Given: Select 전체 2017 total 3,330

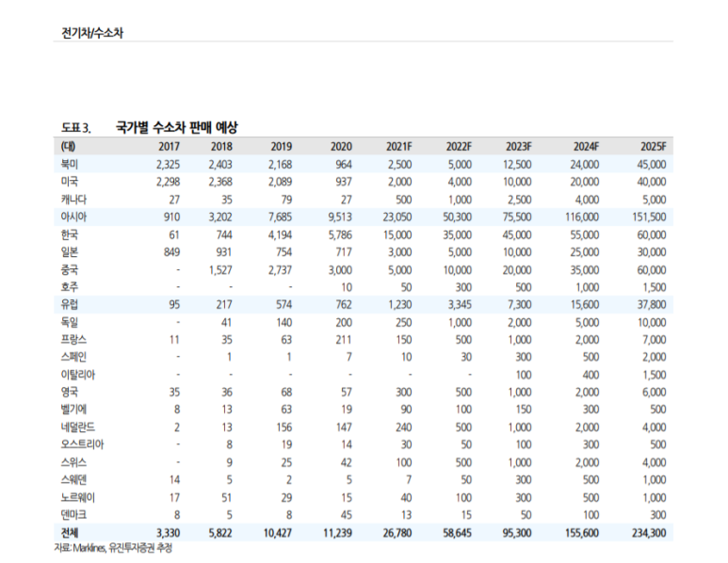Looking at the screenshot, I should [x=168, y=533].
